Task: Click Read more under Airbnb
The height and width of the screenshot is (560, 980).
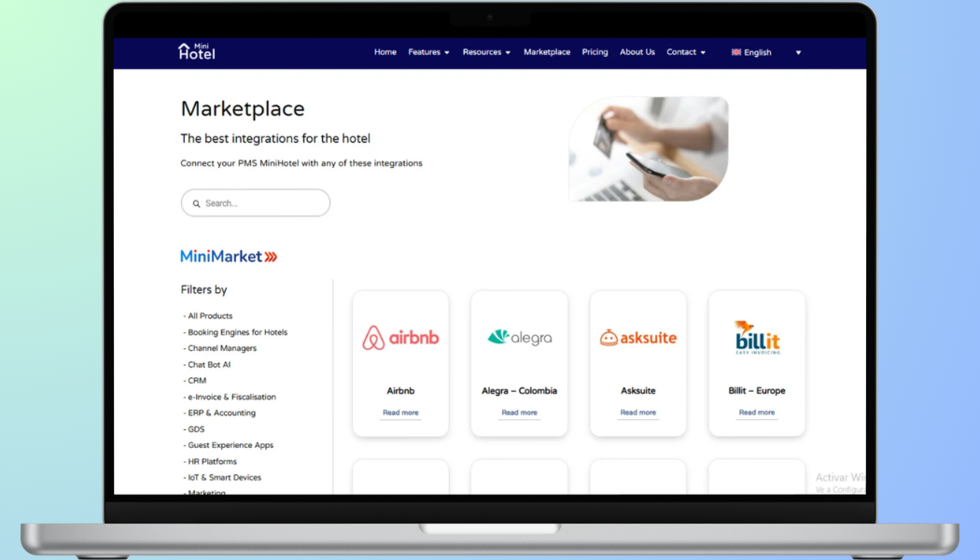Action: tap(400, 413)
